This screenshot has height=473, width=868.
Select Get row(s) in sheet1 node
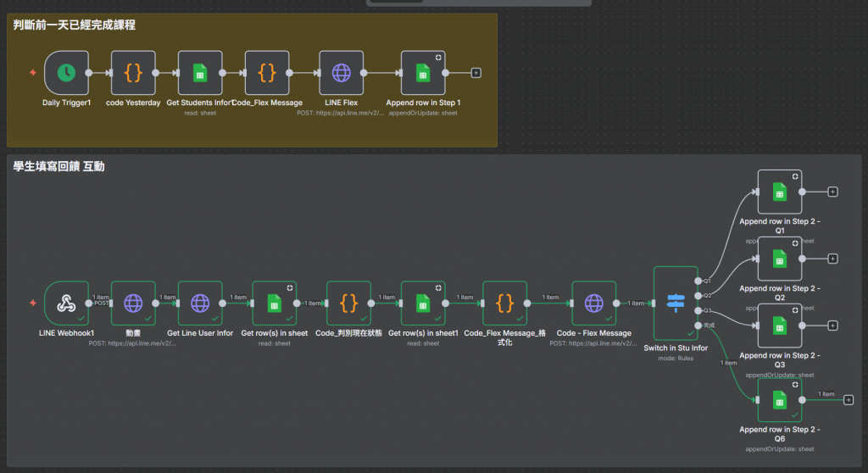423,303
